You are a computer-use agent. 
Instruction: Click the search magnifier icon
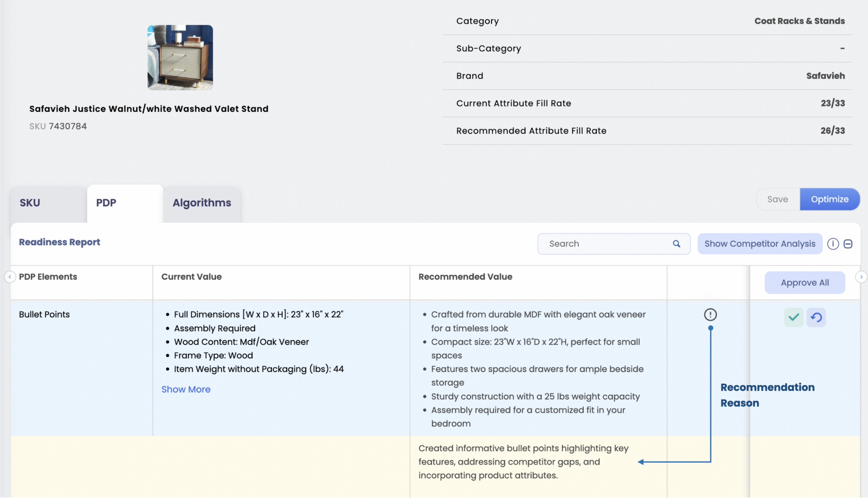point(676,244)
